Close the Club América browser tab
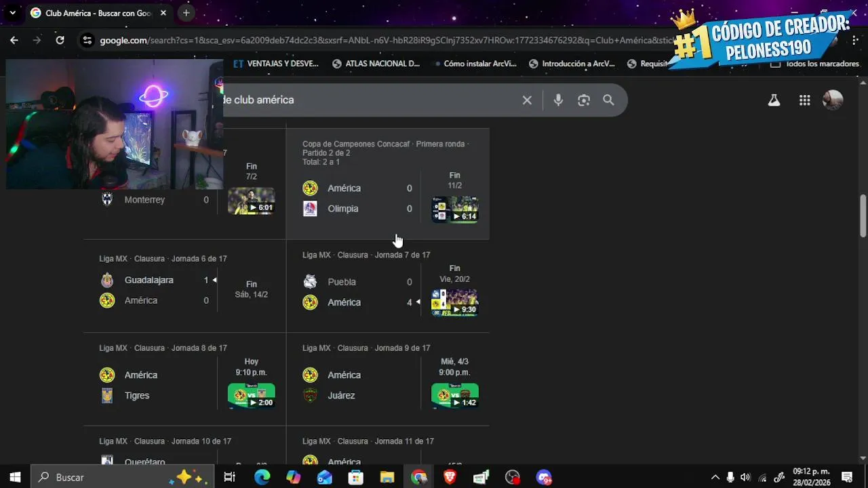This screenshot has width=868, height=488. (163, 13)
